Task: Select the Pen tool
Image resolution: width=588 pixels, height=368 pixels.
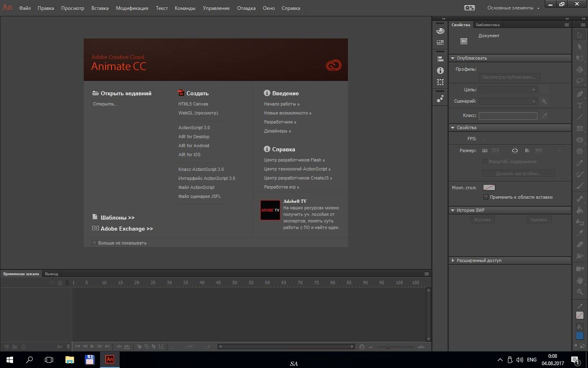Action: click(579, 94)
